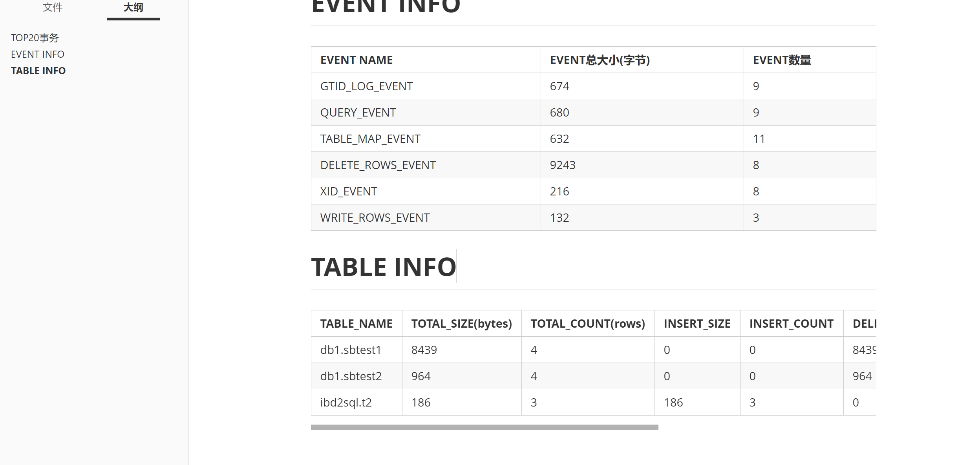Click the db1.sbtest1 table cell
Screen dimensions: 980x465
point(350,350)
